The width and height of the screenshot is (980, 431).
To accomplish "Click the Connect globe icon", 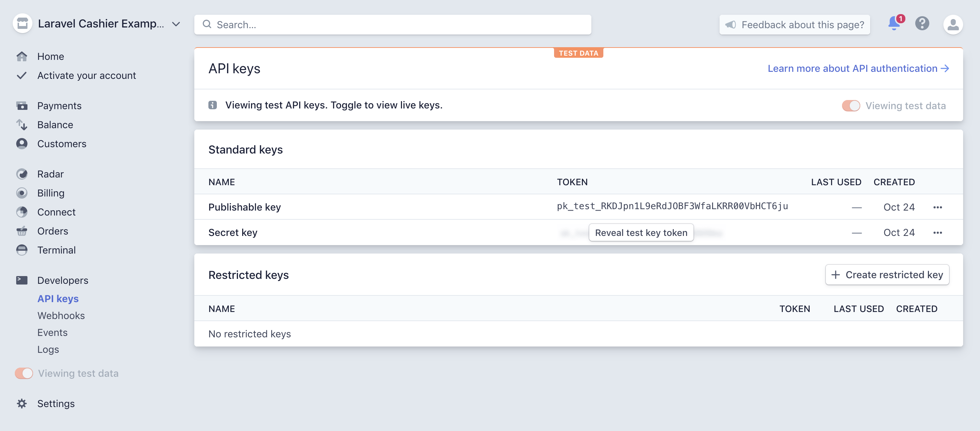I will coord(22,212).
